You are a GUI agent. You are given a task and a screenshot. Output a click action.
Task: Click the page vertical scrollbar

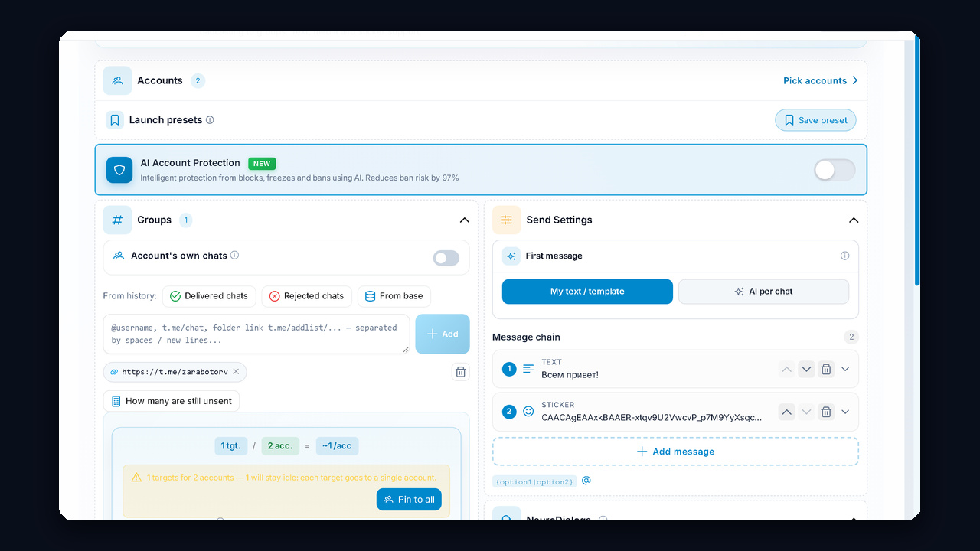click(916, 161)
